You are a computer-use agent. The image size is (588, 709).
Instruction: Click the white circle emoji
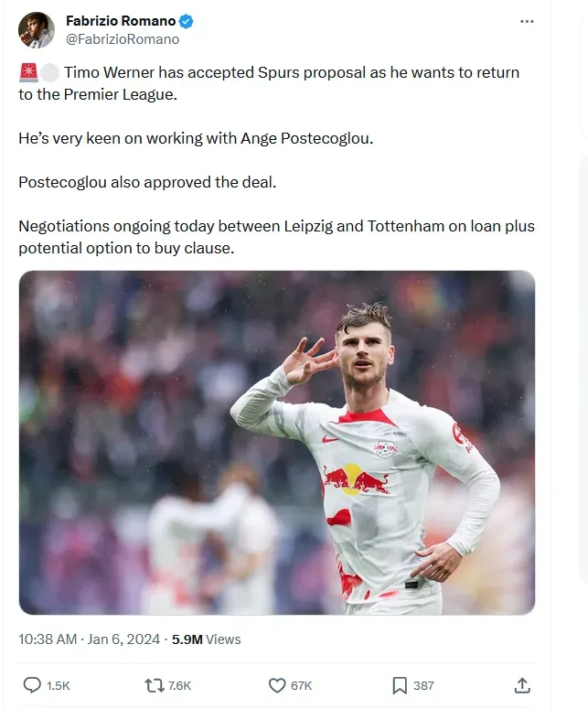49,72
